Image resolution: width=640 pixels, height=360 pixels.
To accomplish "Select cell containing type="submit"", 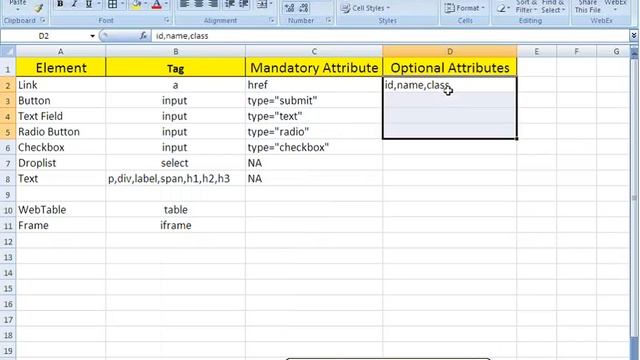I will (314, 100).
